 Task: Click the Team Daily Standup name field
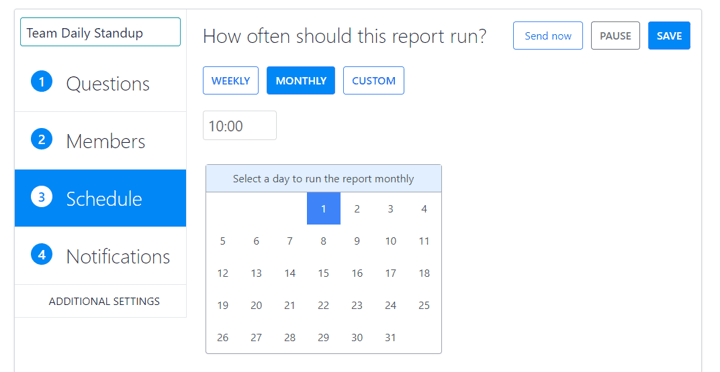click(x=100, y=32)
